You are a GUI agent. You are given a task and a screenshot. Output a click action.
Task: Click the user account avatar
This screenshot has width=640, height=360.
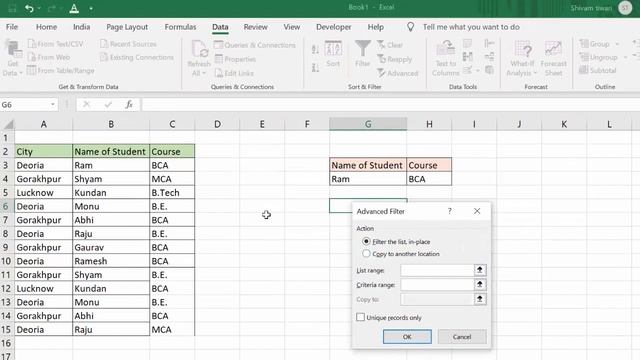tap(625, 8)
